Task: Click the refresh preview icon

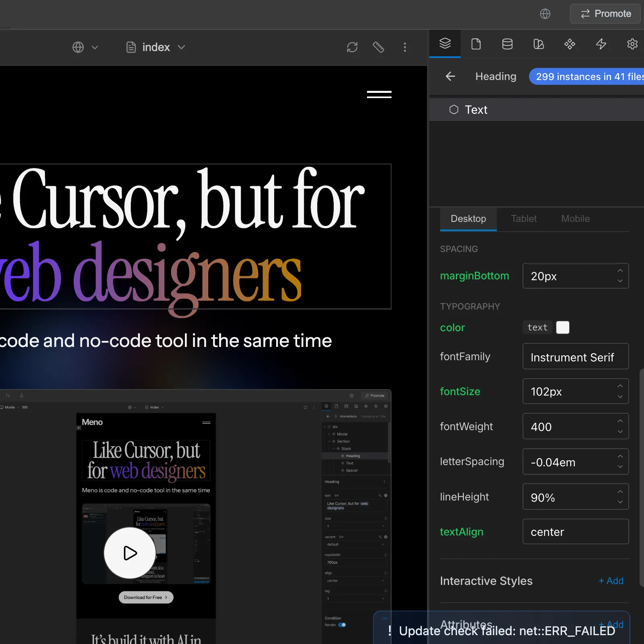Action: click(352, 47)
